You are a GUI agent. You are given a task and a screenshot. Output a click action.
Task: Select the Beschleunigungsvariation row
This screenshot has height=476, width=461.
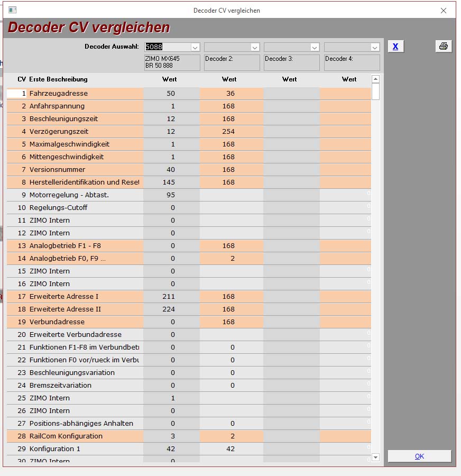[x=189, y=373]
